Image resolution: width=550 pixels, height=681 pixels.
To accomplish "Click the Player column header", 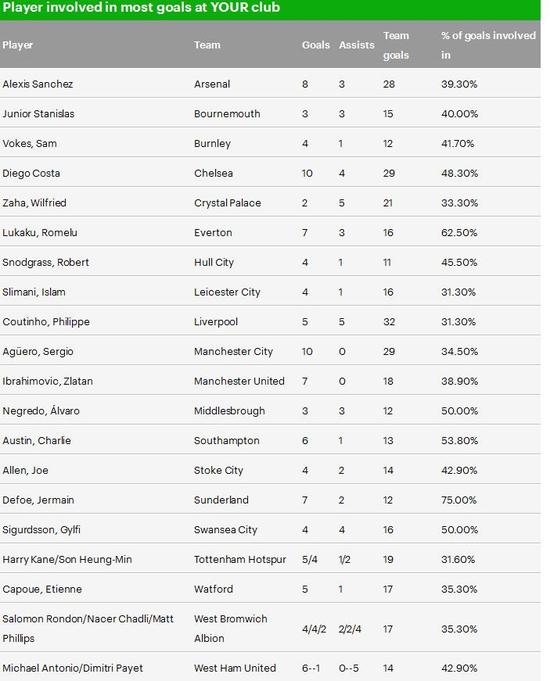I will [x=17, y=45].
